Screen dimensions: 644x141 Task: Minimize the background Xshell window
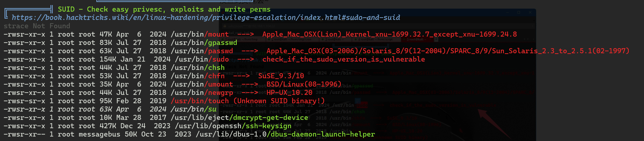507,12
